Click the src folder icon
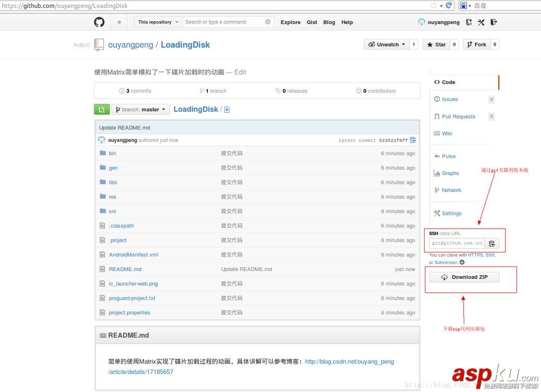Viewport: 541px width, 392px height. pyautogui.click(x=102, y=211)
